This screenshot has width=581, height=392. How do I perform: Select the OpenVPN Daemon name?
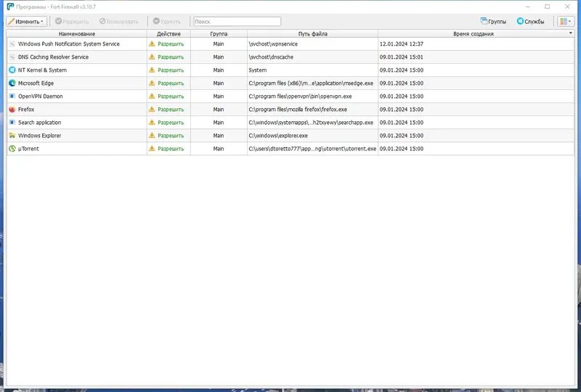click(x=41, y=97)
